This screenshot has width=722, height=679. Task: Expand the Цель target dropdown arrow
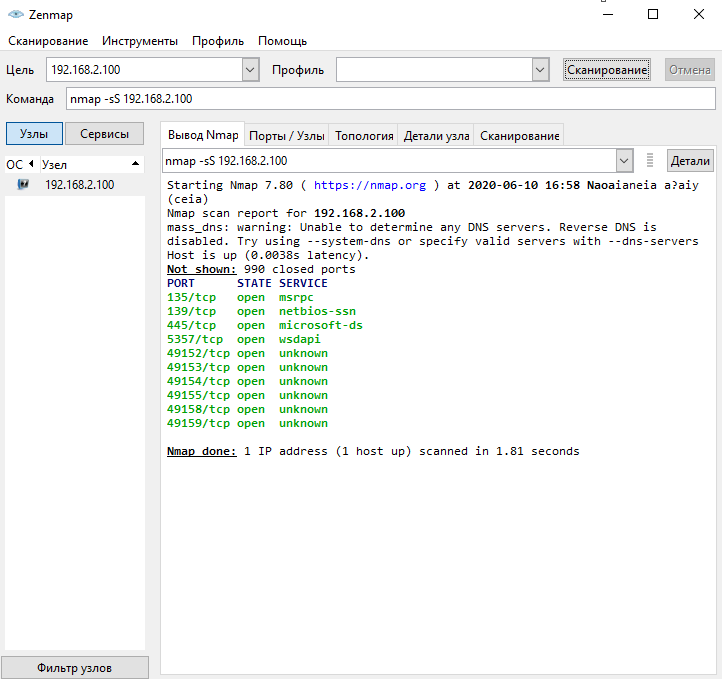point(250,70)
